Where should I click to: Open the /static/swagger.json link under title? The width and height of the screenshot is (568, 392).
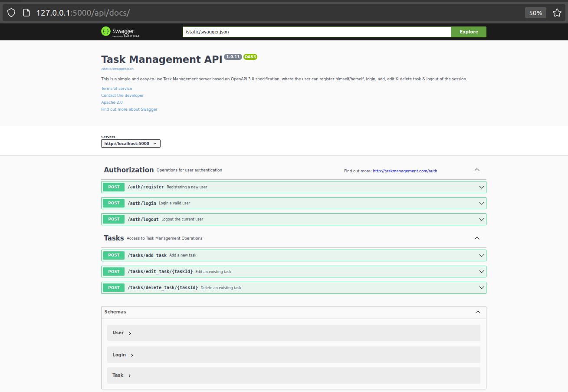117,69
